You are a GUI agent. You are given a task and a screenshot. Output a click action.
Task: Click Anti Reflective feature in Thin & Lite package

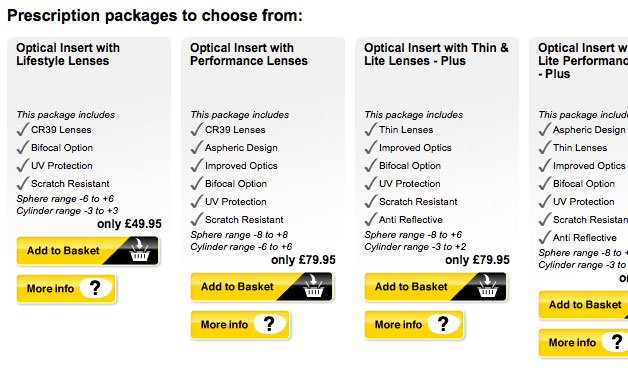click(411, 219)
